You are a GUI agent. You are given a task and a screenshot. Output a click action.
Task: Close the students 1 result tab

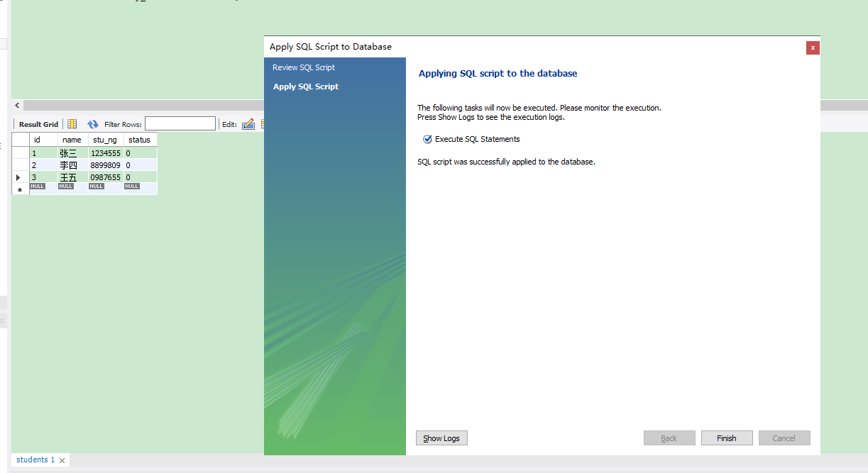(62, 460)
